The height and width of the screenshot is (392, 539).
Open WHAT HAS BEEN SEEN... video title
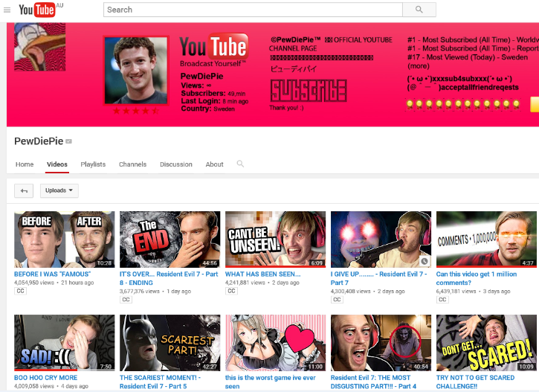tap(263, 274)
